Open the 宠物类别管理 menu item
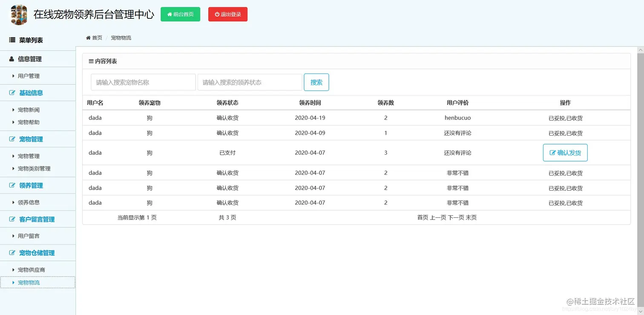 click(34, 169)
